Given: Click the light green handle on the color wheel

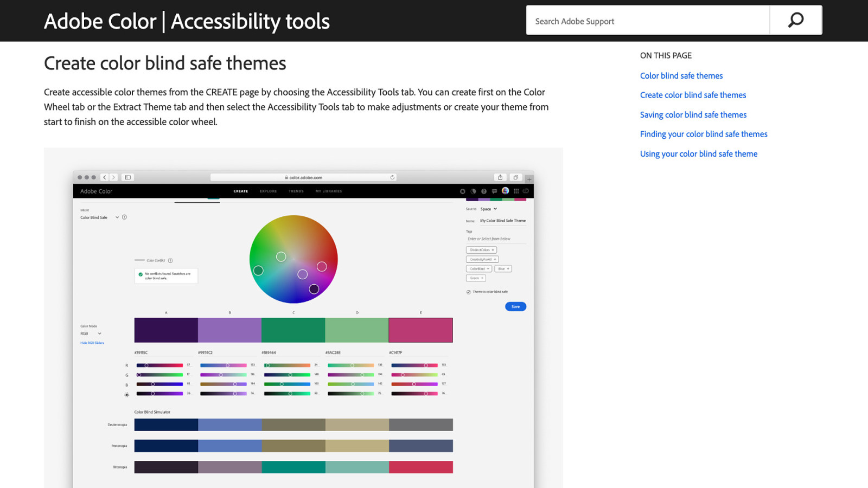Looking at the screenshot, I should pyautogui.click(x=281, y=256).
